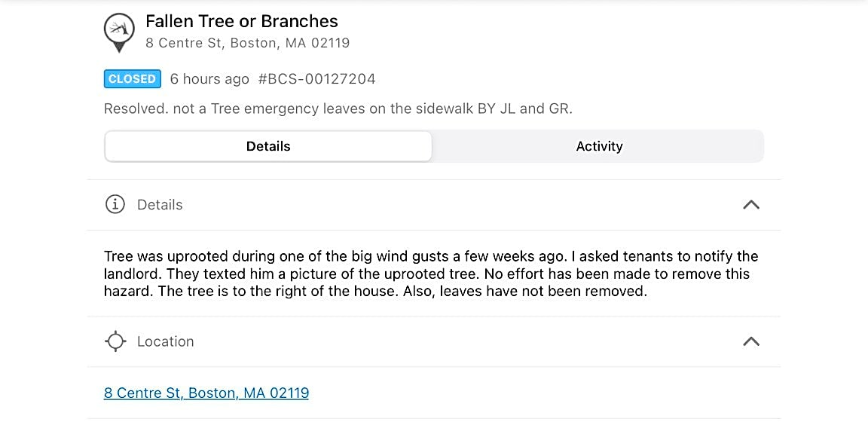868x425 pixels.
Task: Switch to the Activity tab
Action: click(x=599, y=146)
